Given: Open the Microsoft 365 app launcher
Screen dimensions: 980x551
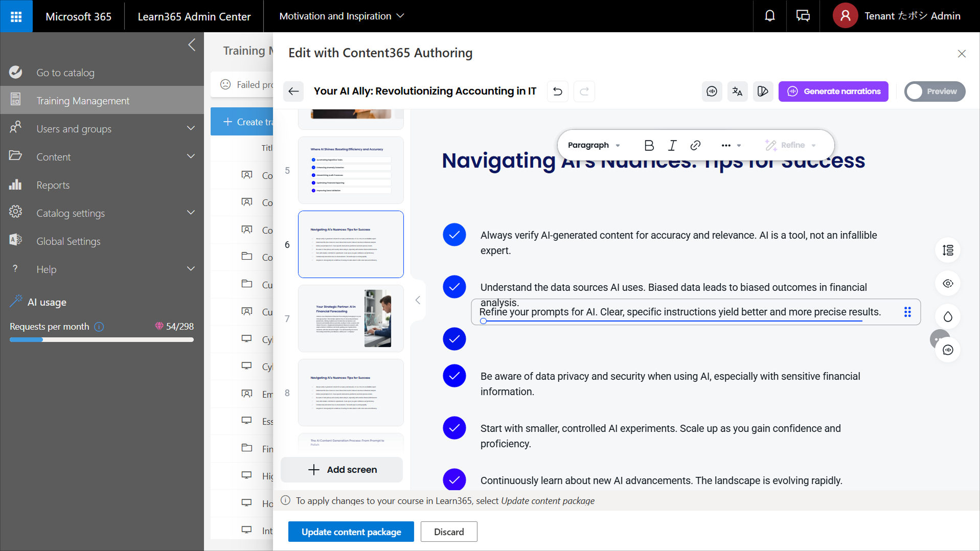Looking at the screenshot, I should pos(16,16).
